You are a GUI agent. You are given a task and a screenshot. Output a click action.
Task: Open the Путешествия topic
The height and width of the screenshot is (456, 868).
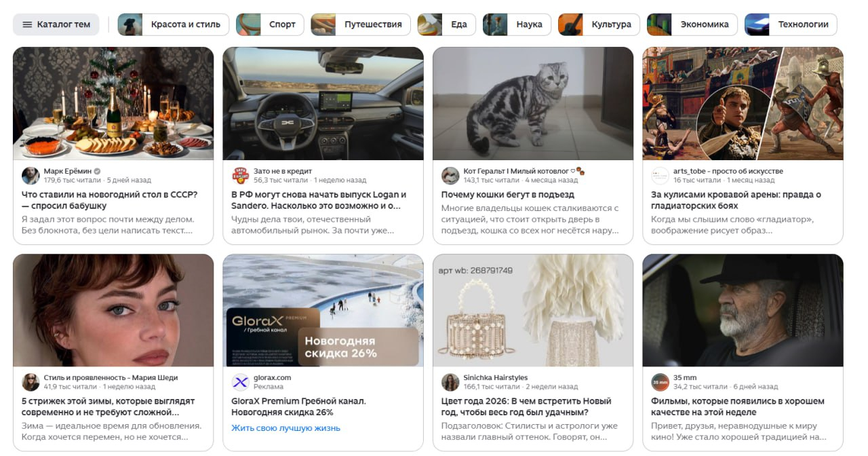pyautogui.click(x=360, y=24)
